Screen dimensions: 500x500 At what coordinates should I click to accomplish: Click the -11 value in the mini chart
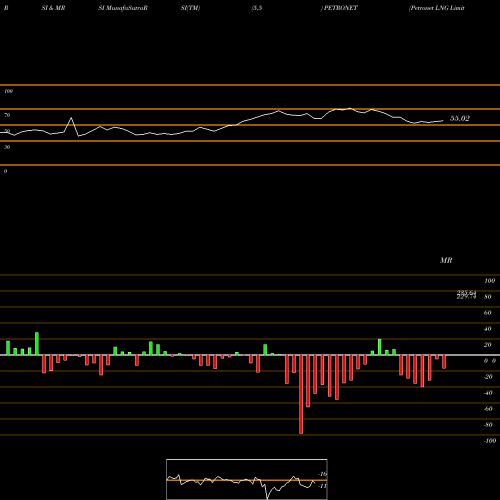(323, 486)
